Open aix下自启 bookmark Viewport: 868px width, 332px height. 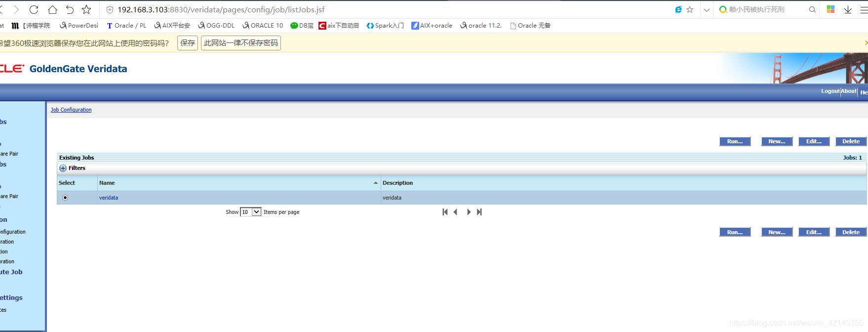point(339,26)
